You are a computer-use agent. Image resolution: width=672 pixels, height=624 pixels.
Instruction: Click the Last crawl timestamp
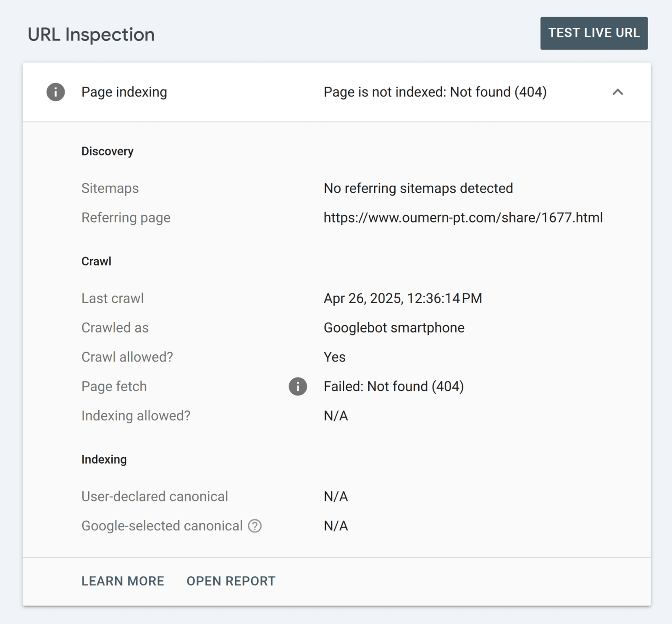coord(402,298)
